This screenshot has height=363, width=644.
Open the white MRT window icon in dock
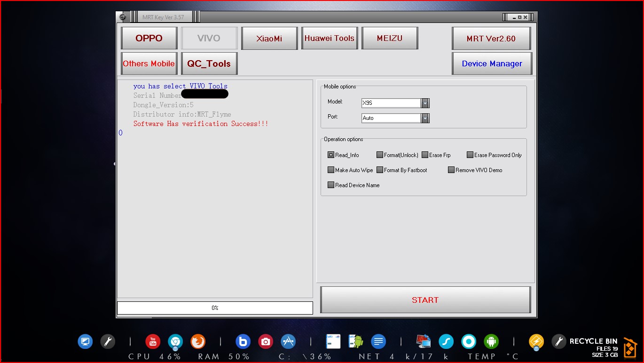coord(333,341)
